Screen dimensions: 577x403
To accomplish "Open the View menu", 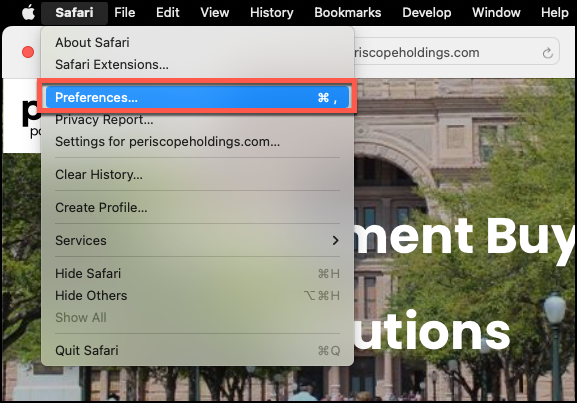I will (215, 13).
